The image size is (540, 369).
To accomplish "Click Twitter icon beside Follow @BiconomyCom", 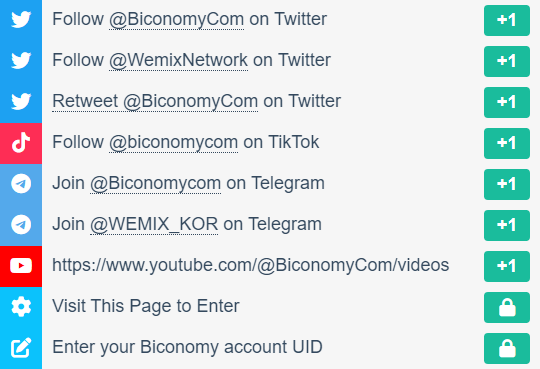I will pyautogui.click(x=21, y=19).
